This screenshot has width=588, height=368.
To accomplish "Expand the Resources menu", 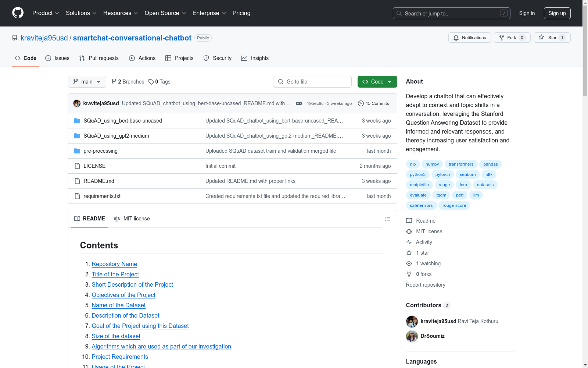I will pos(120,13).
